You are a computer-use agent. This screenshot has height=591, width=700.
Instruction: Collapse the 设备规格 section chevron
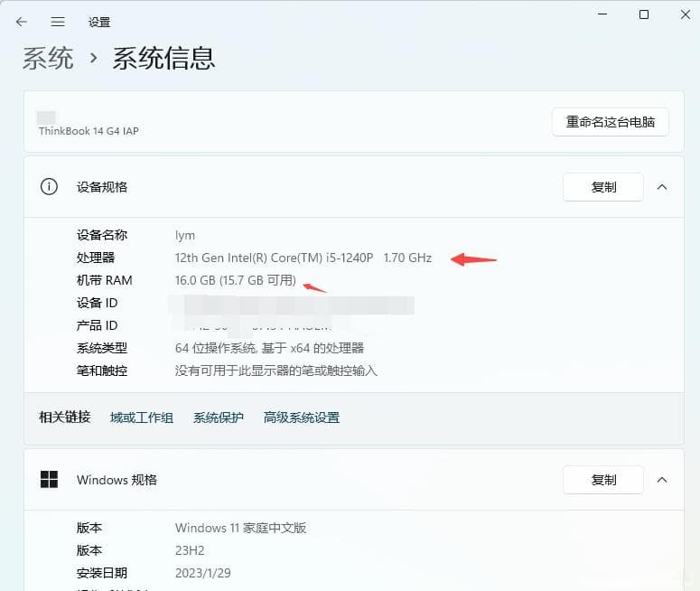coord(662,187)
